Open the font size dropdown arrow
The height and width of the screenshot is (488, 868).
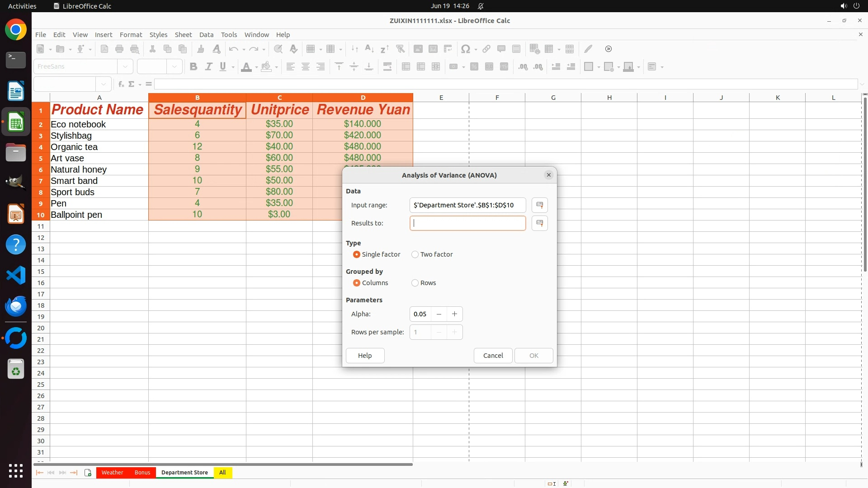tap(174, 67)
